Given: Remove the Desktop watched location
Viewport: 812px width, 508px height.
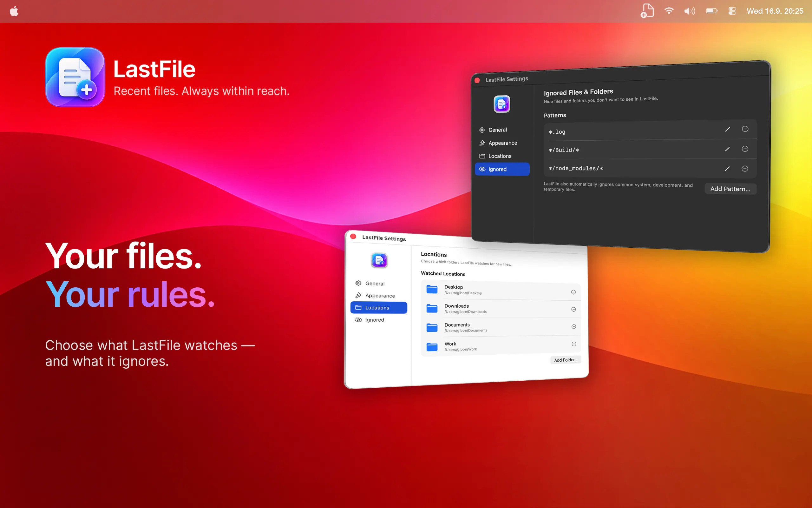Looking at the screenshot, I should [x=573, y=292].
